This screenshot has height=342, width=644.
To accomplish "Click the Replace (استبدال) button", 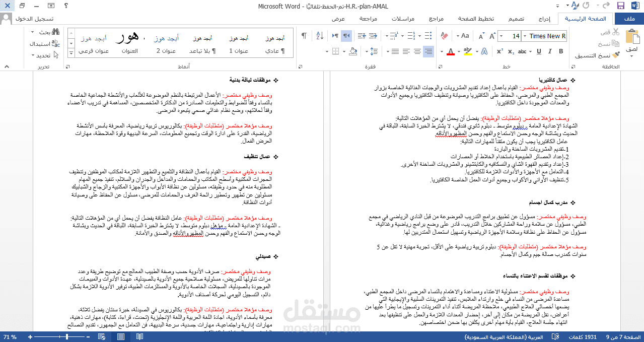I will [45, 44].
